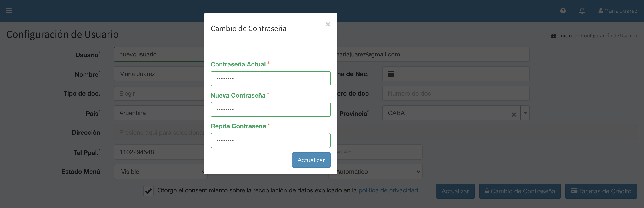Open the hamburger menu icon
The image size is (644, 208).
pos(9,11)
